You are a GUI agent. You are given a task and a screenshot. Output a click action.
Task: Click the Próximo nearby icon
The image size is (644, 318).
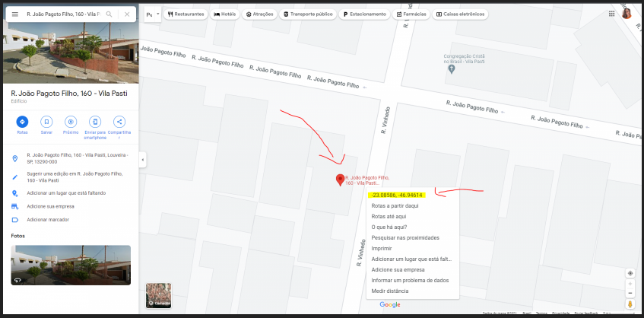tap(71, 122)
